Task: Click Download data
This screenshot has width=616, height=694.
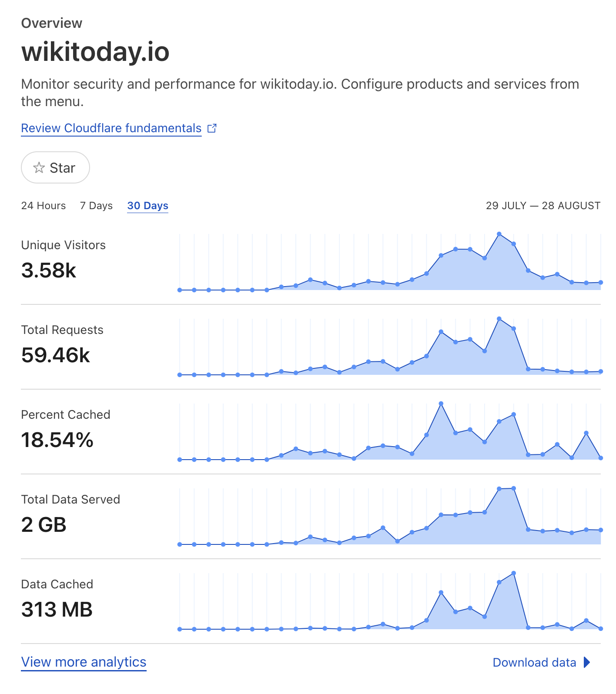Action: point(534,662)
